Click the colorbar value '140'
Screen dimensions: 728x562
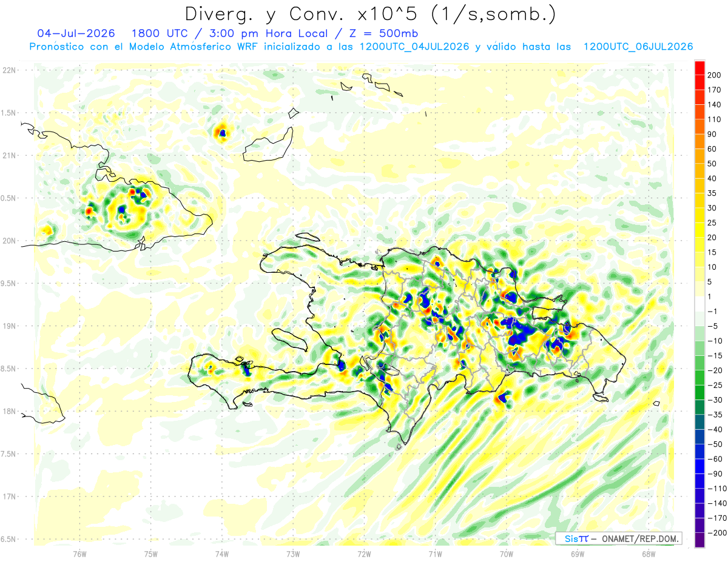tap(715, 105)
